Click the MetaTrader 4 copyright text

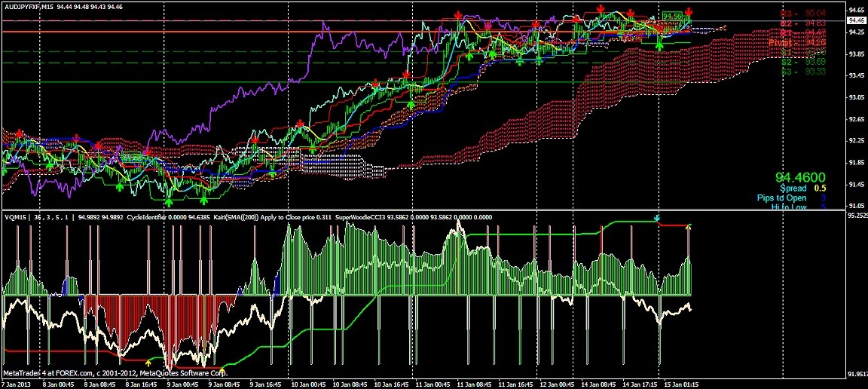115,373
